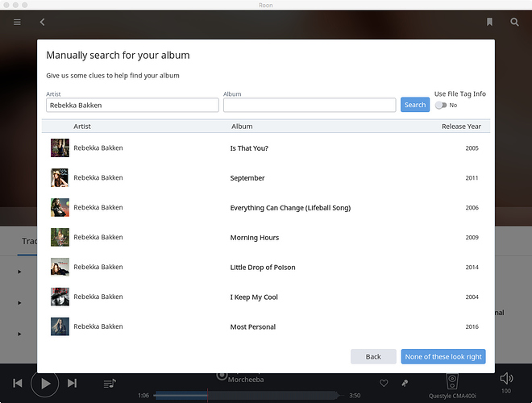Screen dimensions: 532x403
Task: Click release year 2014
Action: pyautogui.click(x=472, y=268)
